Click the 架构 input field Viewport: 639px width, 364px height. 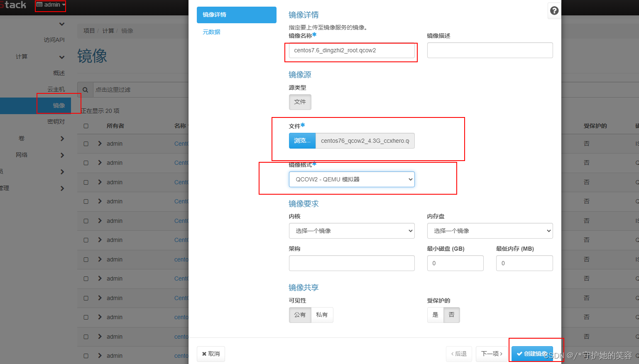pos(352,263)
